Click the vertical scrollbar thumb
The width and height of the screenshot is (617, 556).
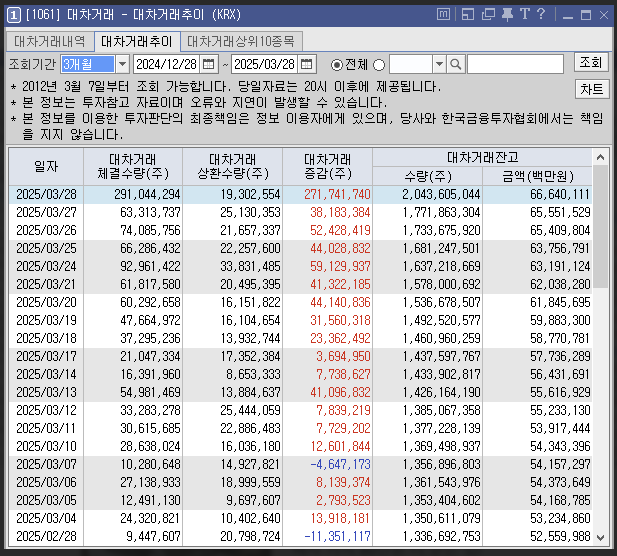600,226
